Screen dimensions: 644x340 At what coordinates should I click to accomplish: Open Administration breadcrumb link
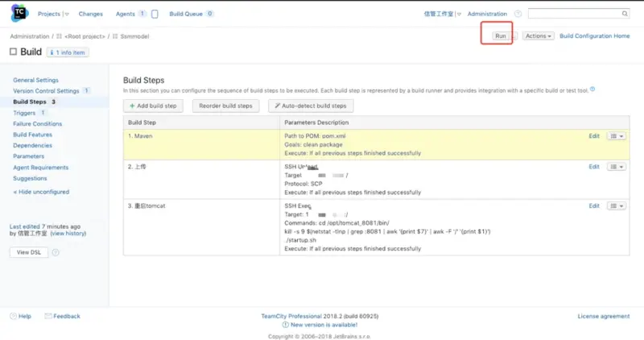(30, 36)
